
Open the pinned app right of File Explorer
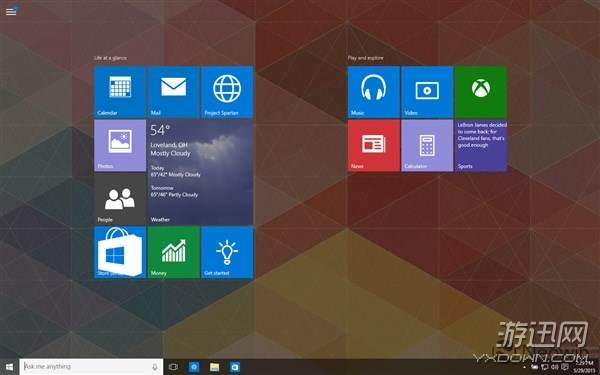[x=235, y=367]
